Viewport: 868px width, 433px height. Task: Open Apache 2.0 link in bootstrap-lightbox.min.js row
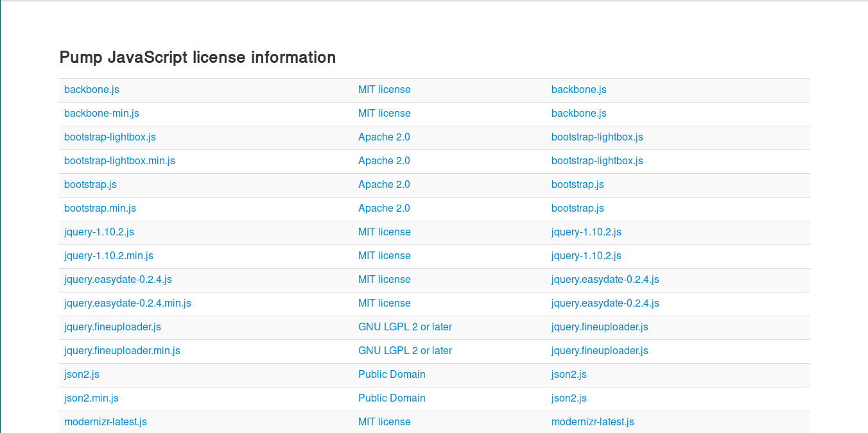(384, 161)
